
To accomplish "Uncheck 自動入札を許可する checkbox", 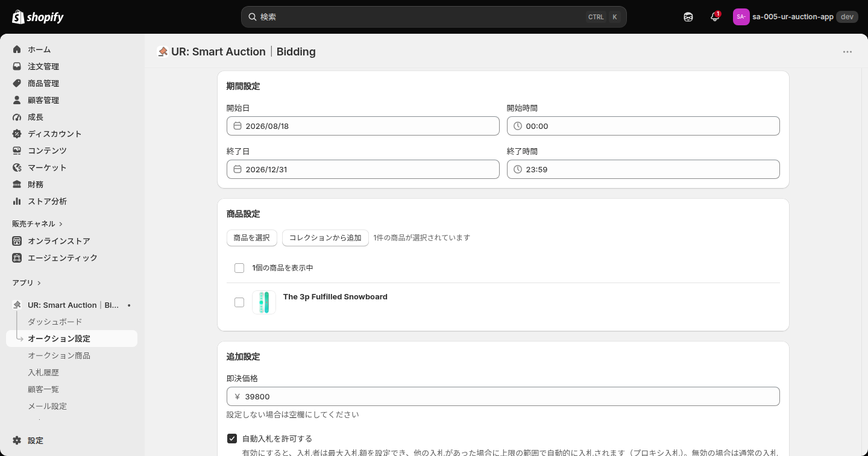I will (232, 439).
